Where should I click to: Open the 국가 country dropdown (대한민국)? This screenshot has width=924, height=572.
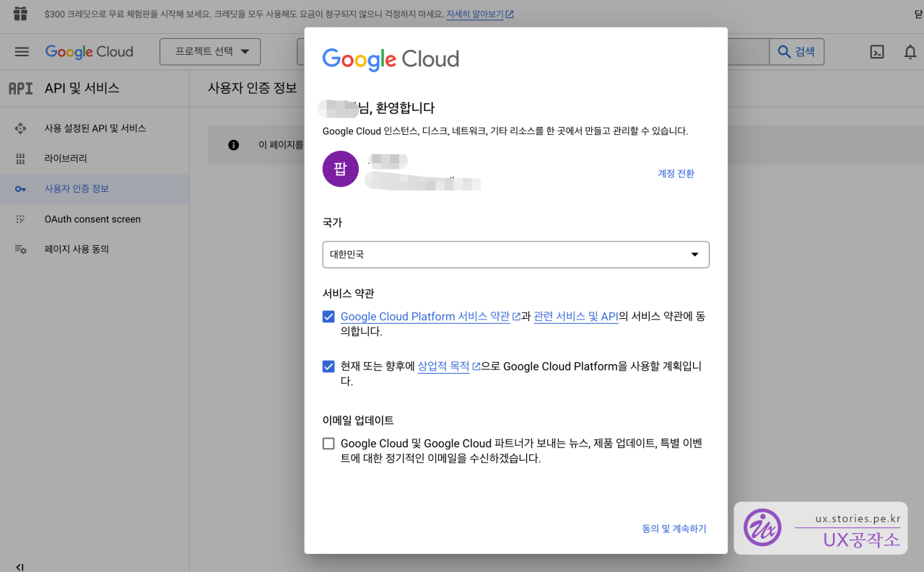pyautogui.click(x=515, y=255)
